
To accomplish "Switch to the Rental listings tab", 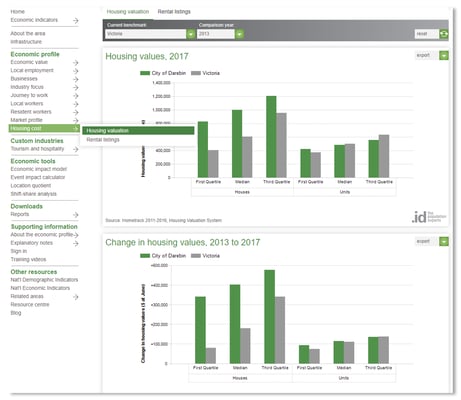I will coord(174,12).
